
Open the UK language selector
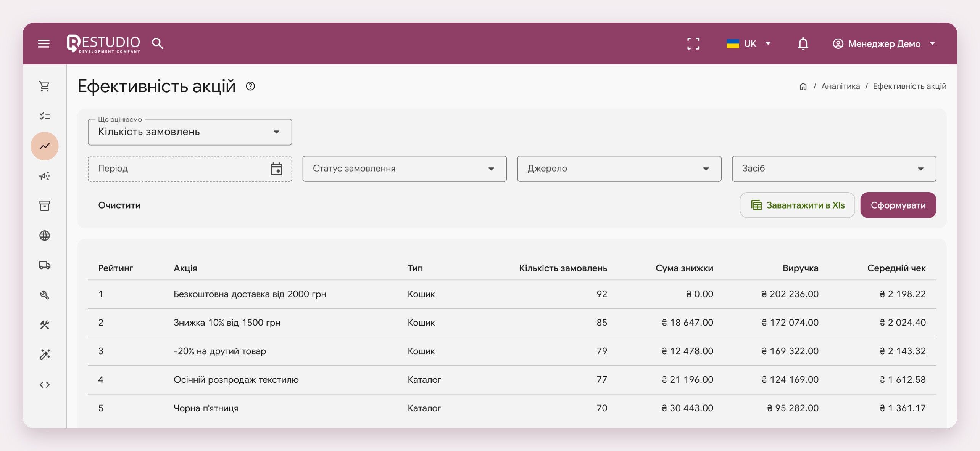(x=748, y=43)
